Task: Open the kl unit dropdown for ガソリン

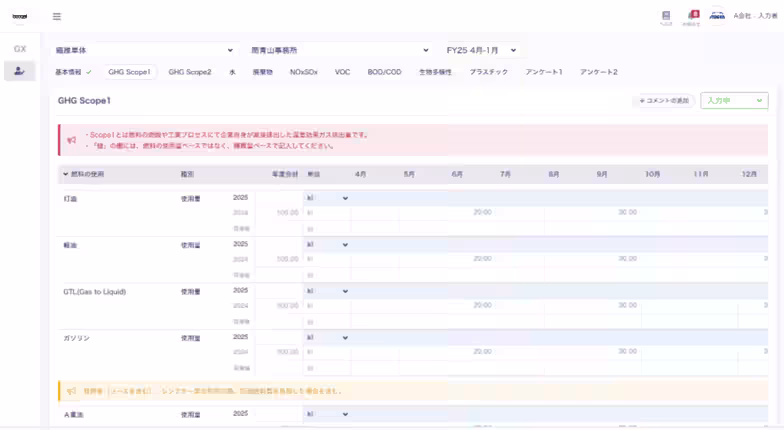Action: (x=327, y=338)
